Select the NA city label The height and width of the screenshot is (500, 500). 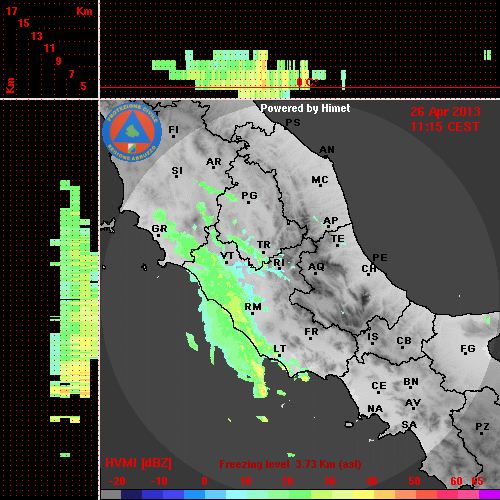tap(375, 409)
